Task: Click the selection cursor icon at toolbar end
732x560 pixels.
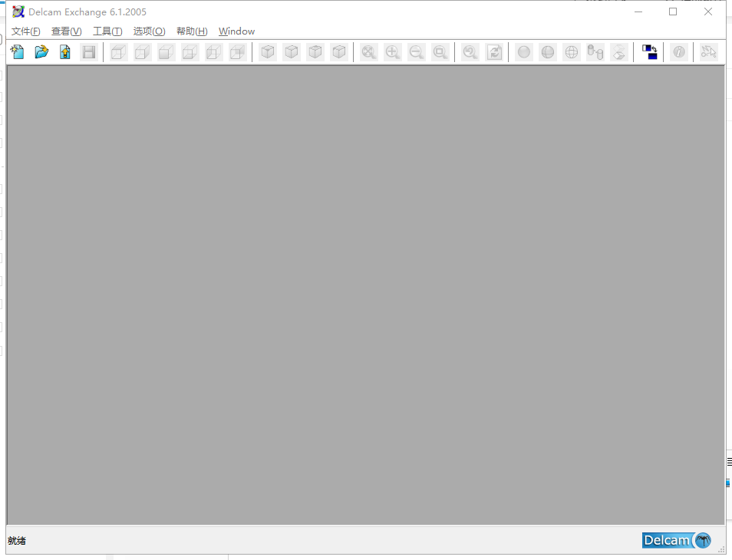Action: 709,52
